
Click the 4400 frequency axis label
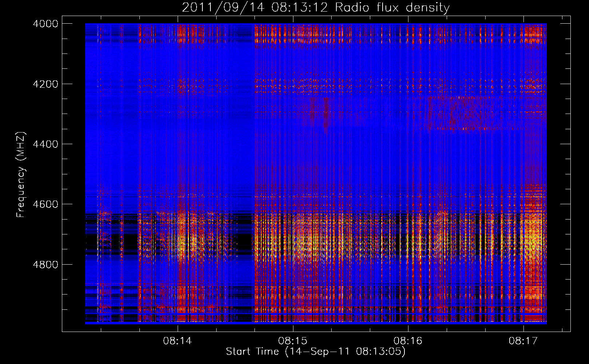(x=46, y=144)
